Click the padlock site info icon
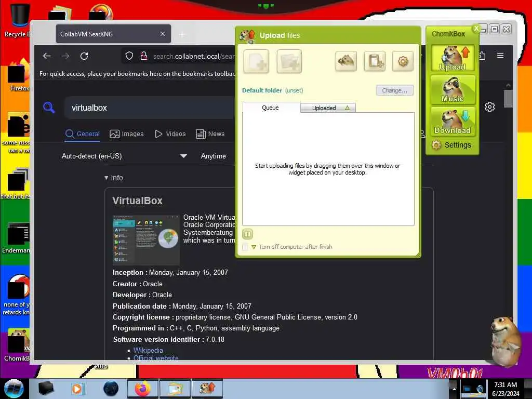The image size is (532, 399). click(x=144, y=56)
